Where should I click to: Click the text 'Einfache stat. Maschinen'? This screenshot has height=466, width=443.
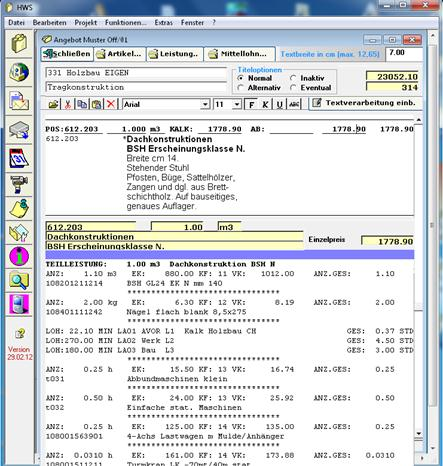[184, 408]
